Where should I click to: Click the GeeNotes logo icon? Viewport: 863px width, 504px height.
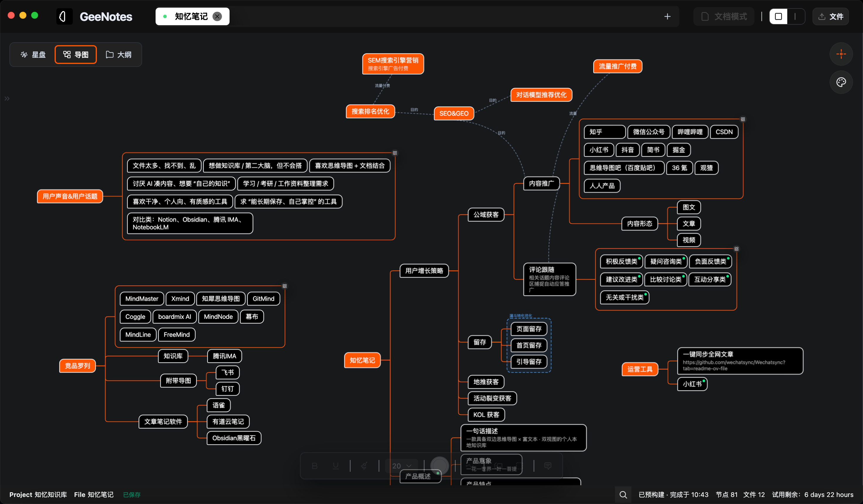(64, 16)
